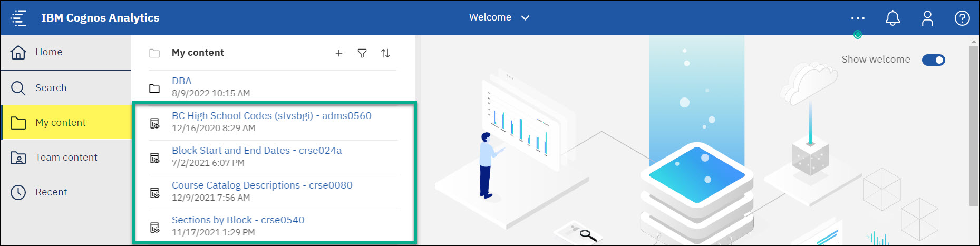The image size is (980, 246).
Task: Click Block Start and End Dates report icon
Action: point(154,158)
